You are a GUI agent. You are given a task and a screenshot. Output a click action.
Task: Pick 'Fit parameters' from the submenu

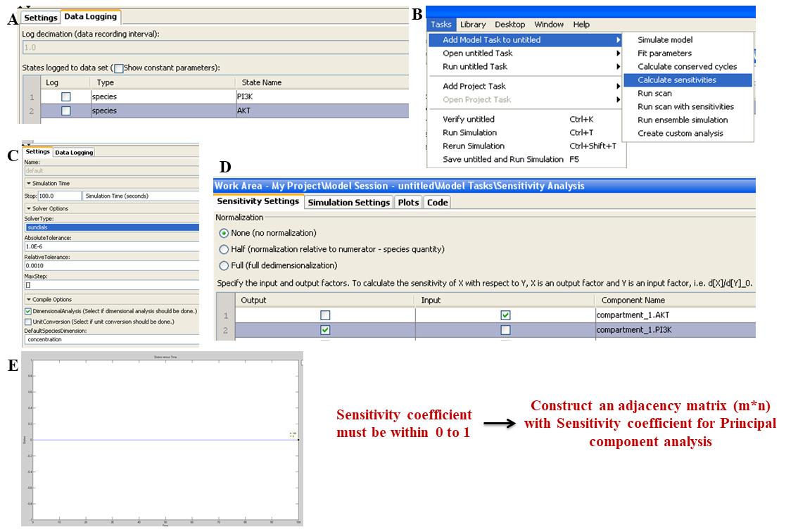coord(688,53)
